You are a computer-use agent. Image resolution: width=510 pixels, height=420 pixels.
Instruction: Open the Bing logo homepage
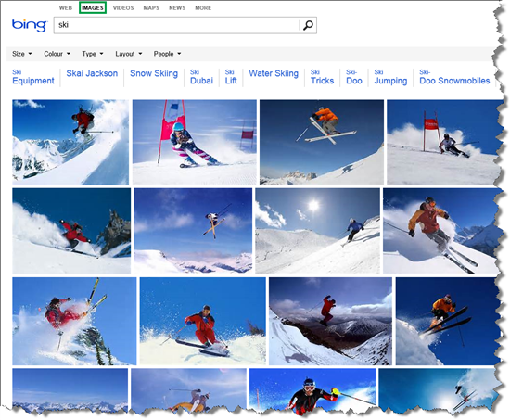[x=30, y=25]
